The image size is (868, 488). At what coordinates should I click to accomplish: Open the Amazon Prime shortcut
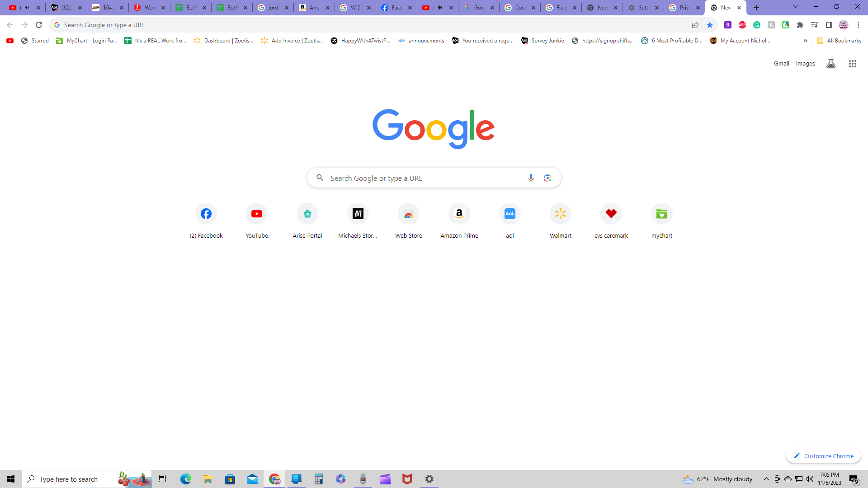[x=459, y=221]
